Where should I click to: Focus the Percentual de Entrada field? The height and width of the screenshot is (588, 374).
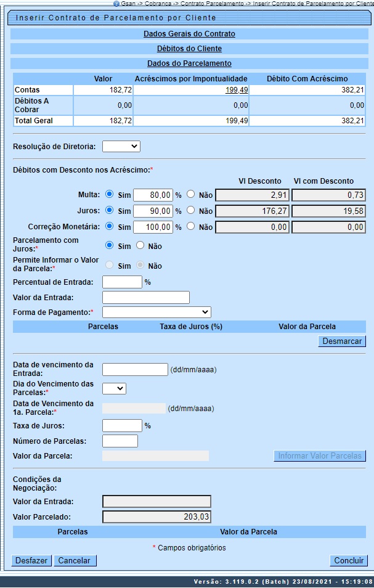pos(122,282)
